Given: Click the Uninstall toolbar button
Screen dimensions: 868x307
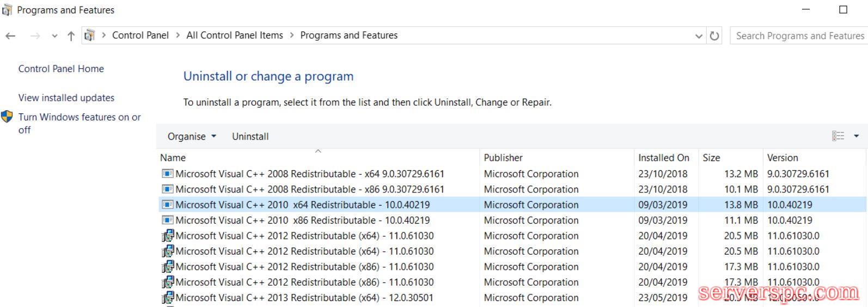Looking at the screenshot, I should click(x=250, y=136).
